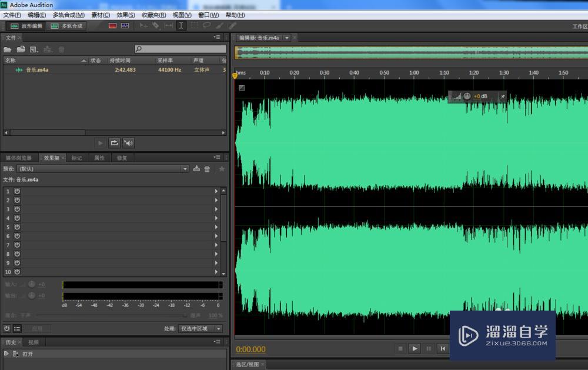Switch to the 标记 tab
The image size is (588, 370).
coord(77,158)
